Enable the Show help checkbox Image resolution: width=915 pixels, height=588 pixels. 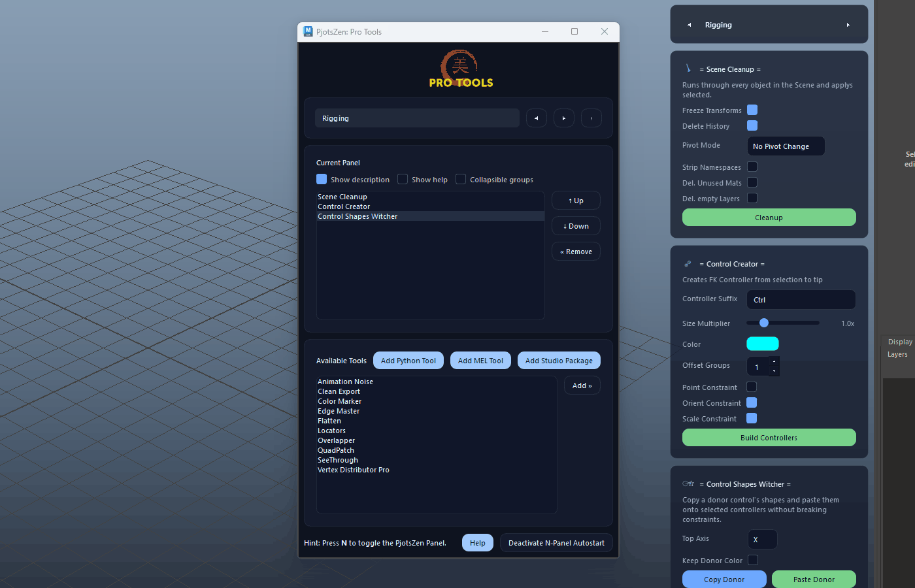coord(403,179)
